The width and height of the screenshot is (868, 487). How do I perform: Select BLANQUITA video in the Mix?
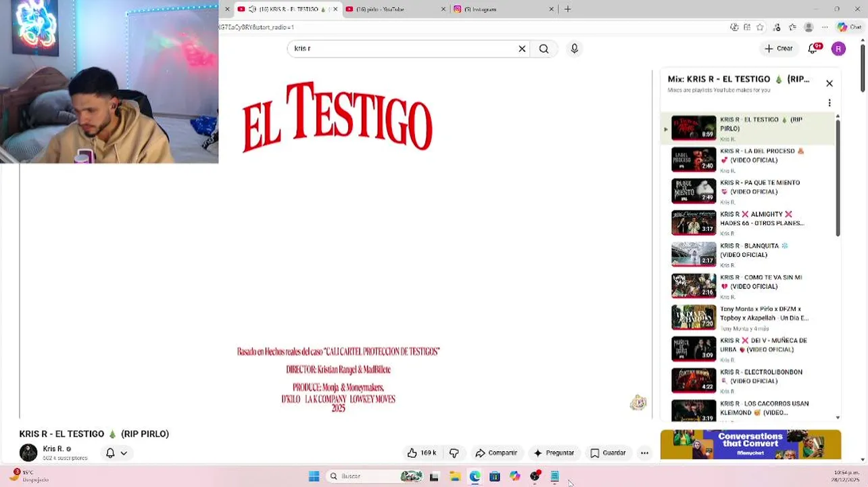749,255
